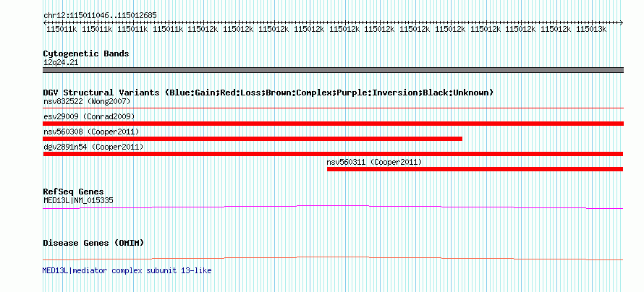
Task: Click the orange OMIM disease gene line
Action: click(x=333, y=258)
